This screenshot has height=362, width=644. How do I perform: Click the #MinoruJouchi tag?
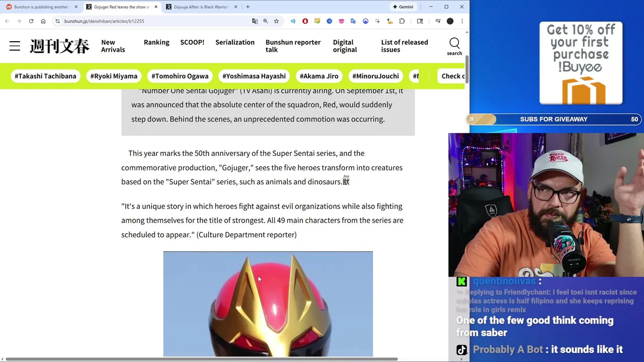coord(375,76)
